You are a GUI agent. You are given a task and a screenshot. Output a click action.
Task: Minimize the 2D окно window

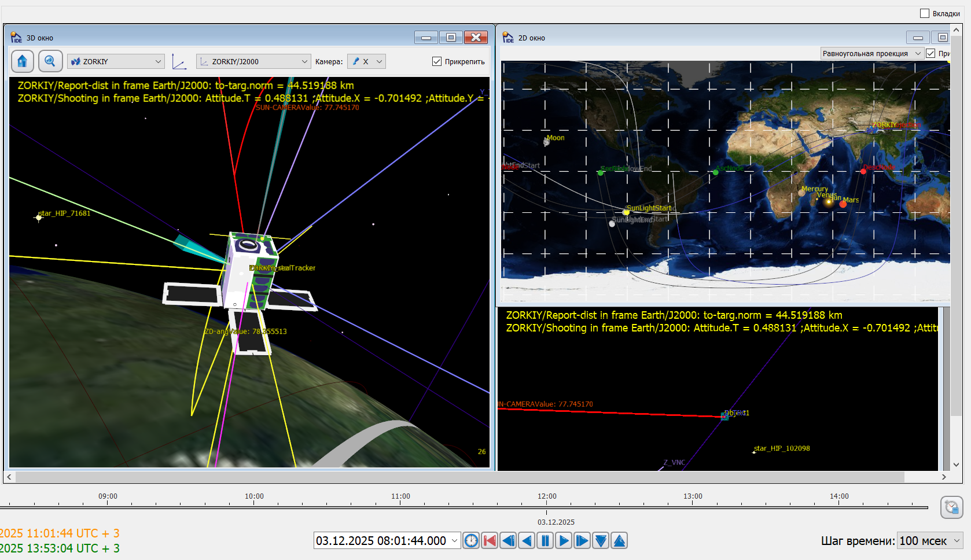point(918,38)
